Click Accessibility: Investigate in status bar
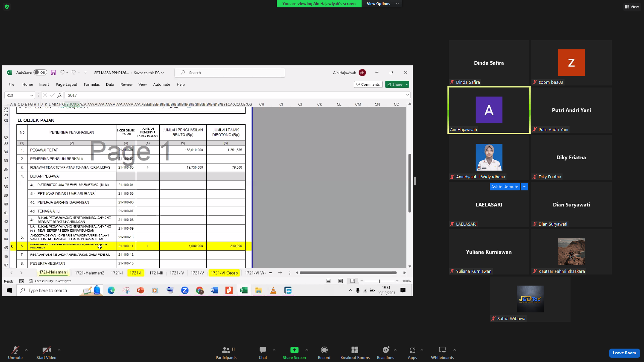The width and height of the screenshot is (644, 362). click(x=50, y=281)
